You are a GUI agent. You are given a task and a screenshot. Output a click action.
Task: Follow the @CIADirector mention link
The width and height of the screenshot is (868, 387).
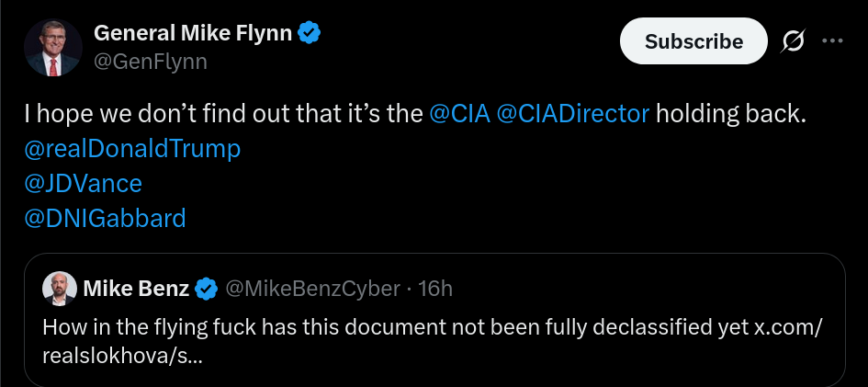[573, 114]
